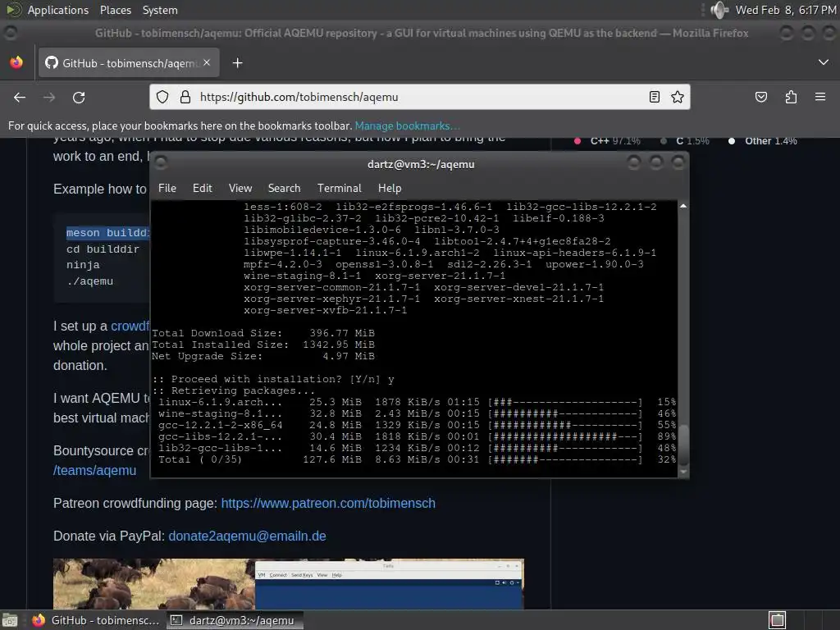840x630 pixels.
Task: Bookmark this page with star icon
Action: 677,97
